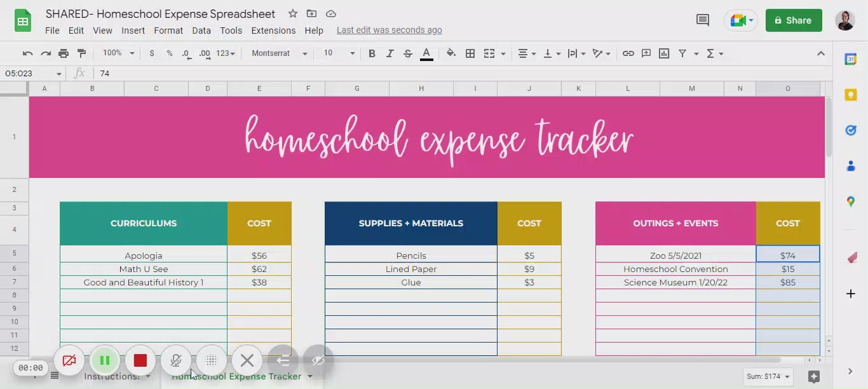
Task: Open the font size dropdown
Action: [337, 53]
